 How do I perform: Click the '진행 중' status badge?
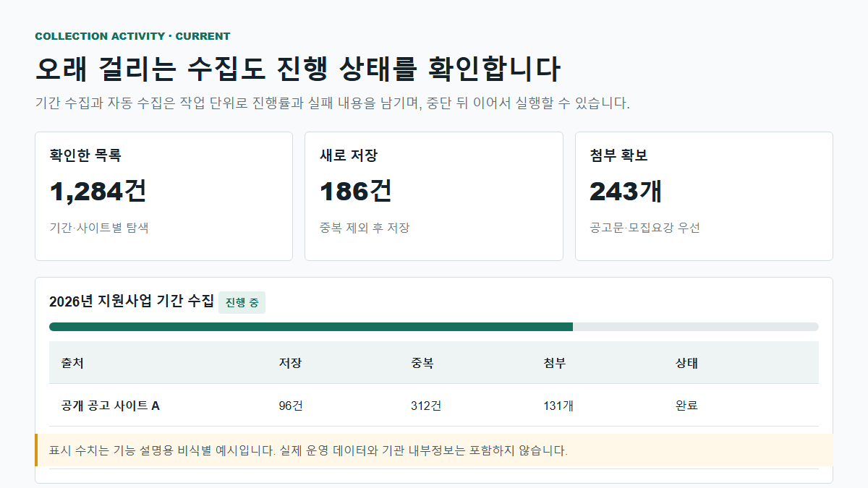click(x=242, y=302)
